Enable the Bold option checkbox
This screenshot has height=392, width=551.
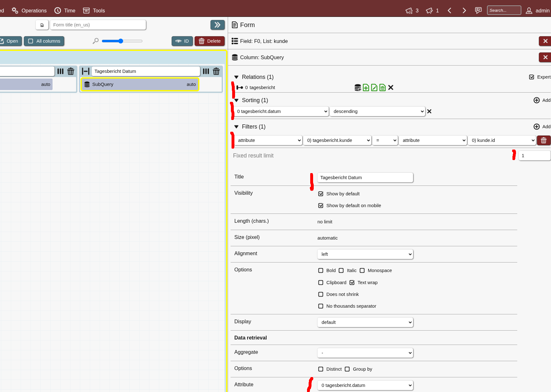[x=321, y=270]
